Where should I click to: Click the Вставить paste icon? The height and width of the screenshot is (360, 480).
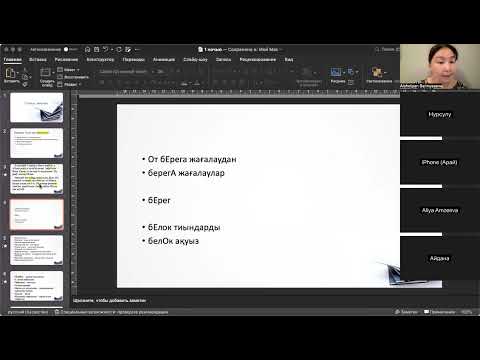point(11,73)
